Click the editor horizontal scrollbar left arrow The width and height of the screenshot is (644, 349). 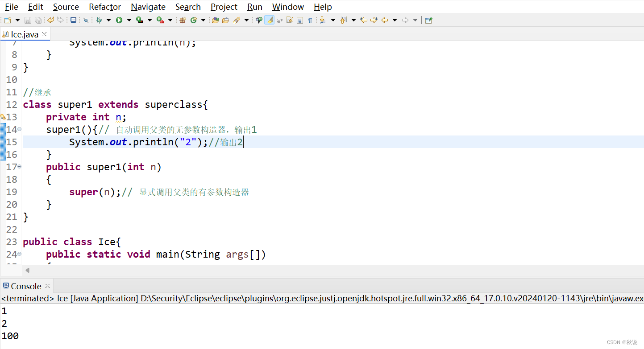[28, 270]
